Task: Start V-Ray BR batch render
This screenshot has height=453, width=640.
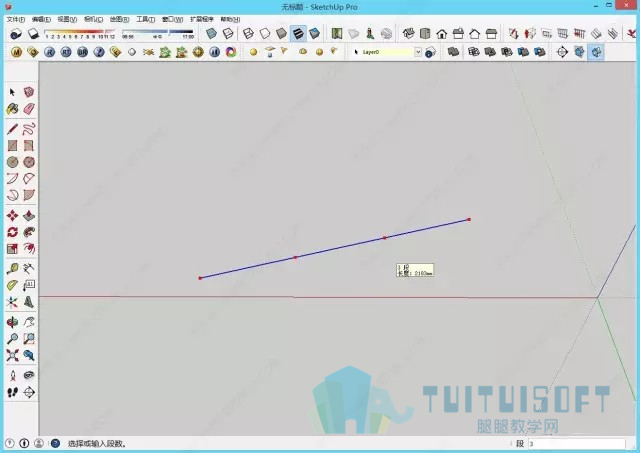Action: click(x=82, y=52)
